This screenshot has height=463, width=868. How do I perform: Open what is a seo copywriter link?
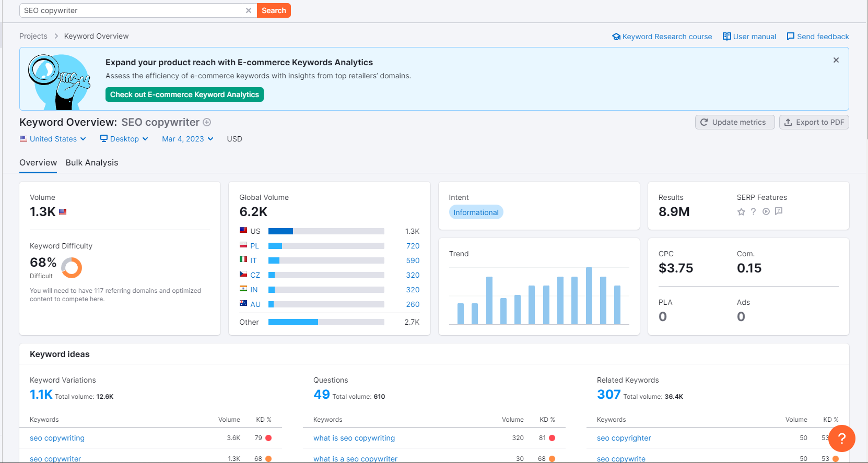(x=355, y=459)
